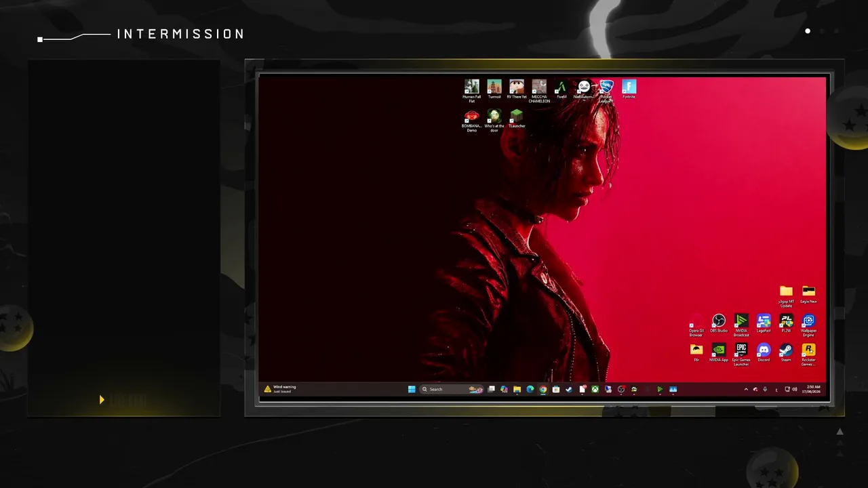Open Task View on the taskbar

491,389
